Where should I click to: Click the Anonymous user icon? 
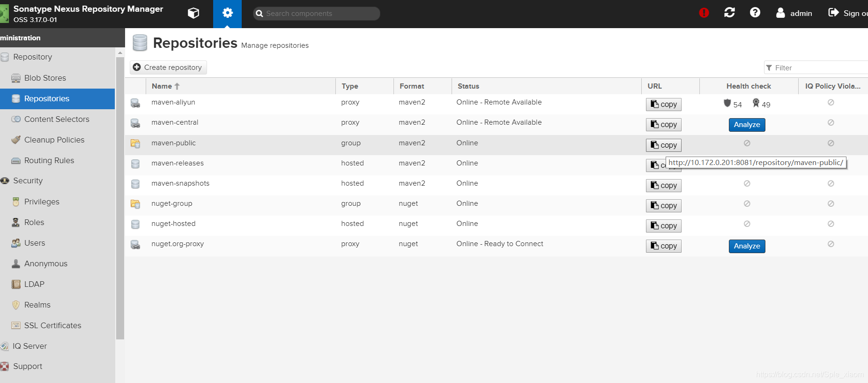[x=16, y=263]
